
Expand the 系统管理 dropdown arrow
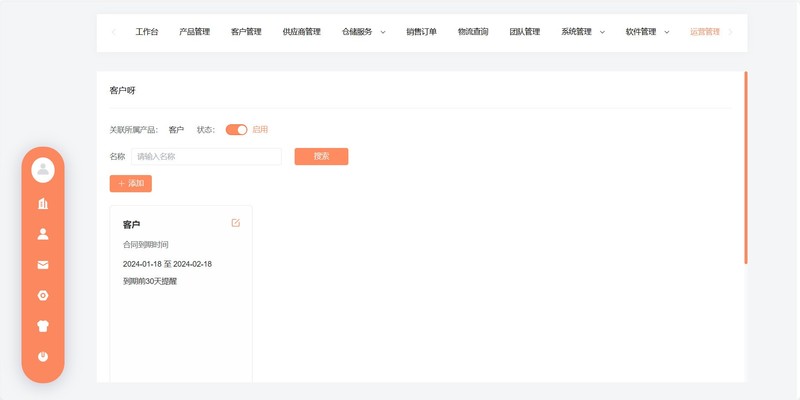(602, 32)
